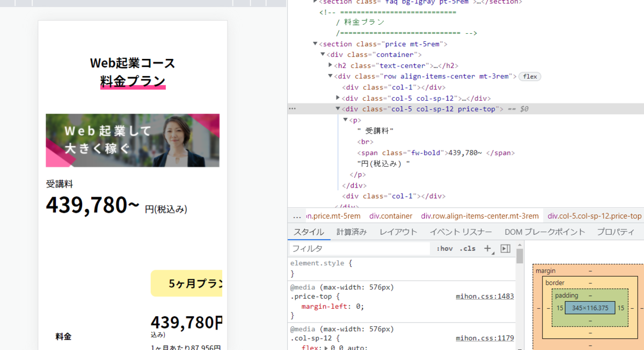This screenshot has height=350, width=644.
Task: Click the breadcrumb overflow ellipsis
Action: (297, 216)
